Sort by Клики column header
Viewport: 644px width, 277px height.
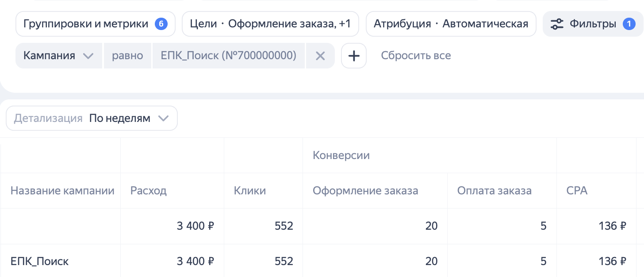(250, 191)
